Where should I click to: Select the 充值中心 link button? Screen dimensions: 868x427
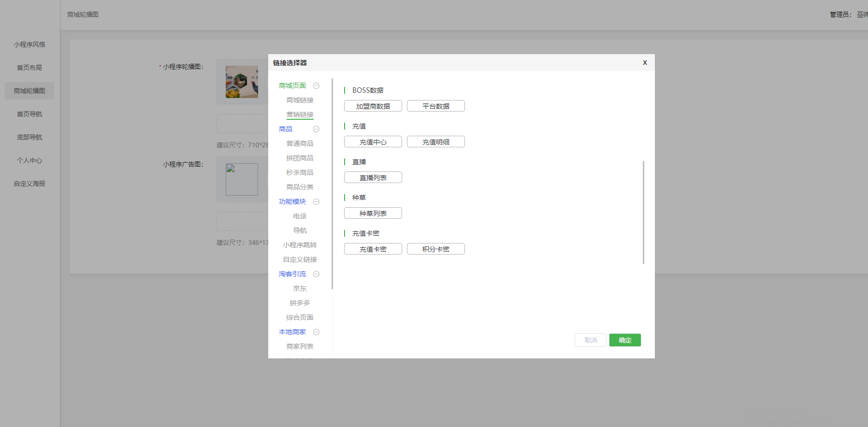coord(373,142)
